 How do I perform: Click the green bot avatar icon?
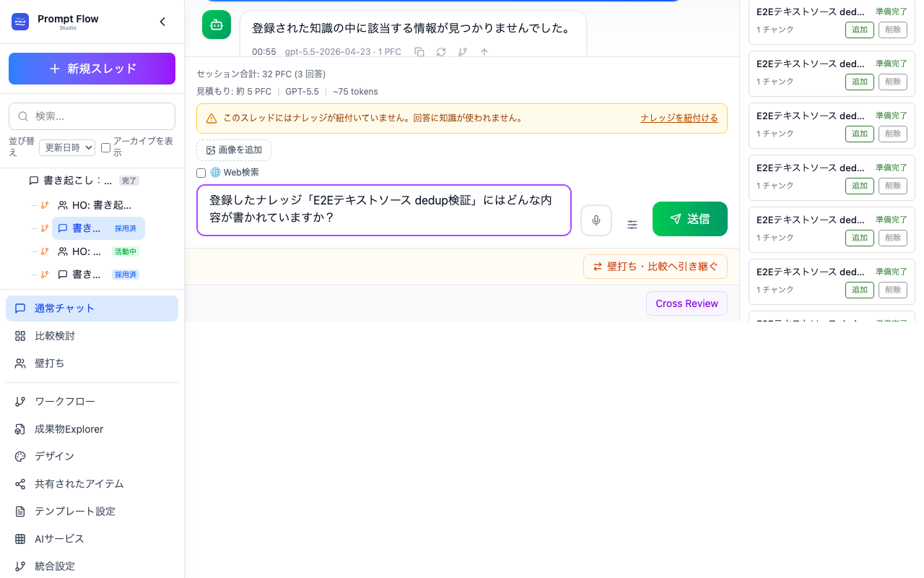coord(217,25)
